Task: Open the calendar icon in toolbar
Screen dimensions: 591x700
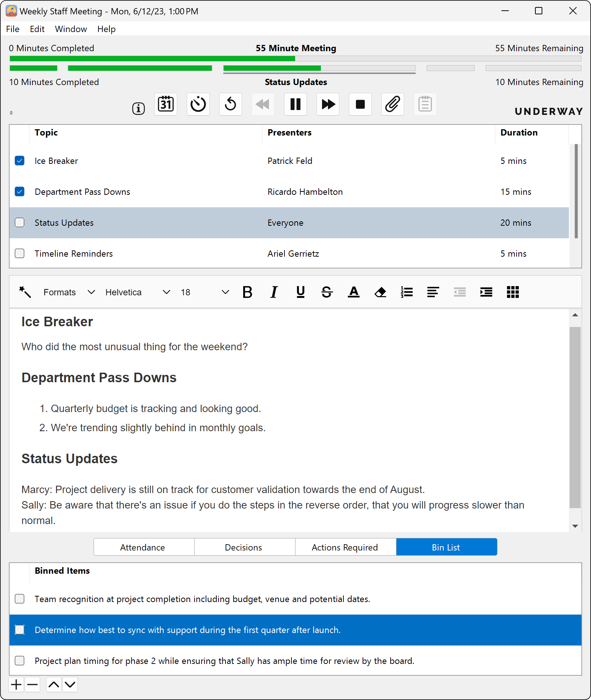Action: 166,104
